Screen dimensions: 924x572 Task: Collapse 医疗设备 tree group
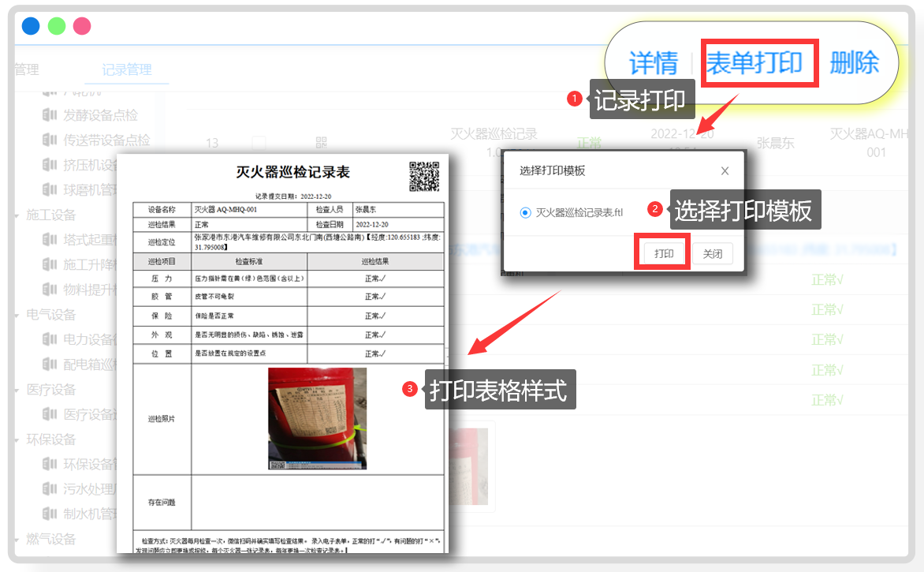(x=17, y=391)
